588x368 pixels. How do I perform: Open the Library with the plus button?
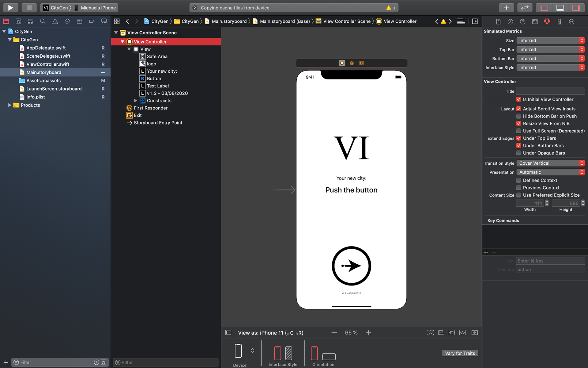click(507, 8)
